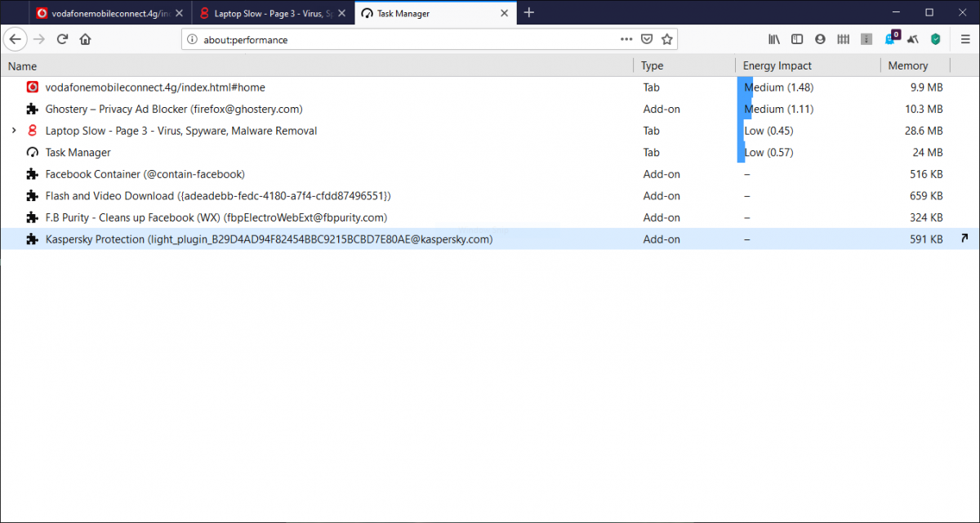Screen dimensions: 980x523
Task: Open the Ghostery ghost extension button
Action: click(891, 38)
